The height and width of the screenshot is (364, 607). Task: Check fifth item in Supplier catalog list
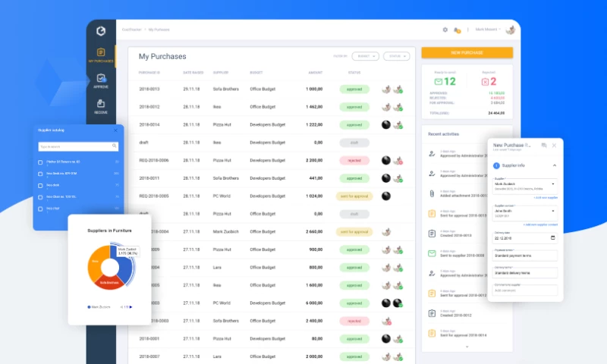click(x=40, y=209)
